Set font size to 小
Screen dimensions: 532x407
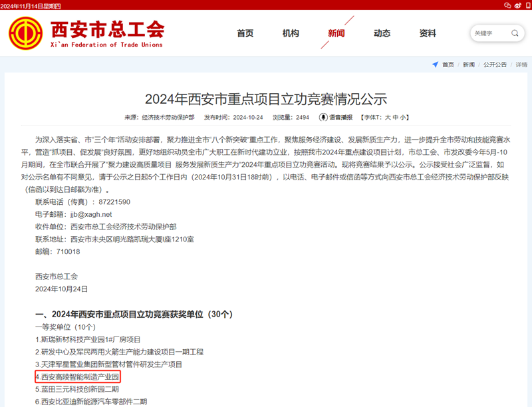pyautogui.click(x=404, y=117)
